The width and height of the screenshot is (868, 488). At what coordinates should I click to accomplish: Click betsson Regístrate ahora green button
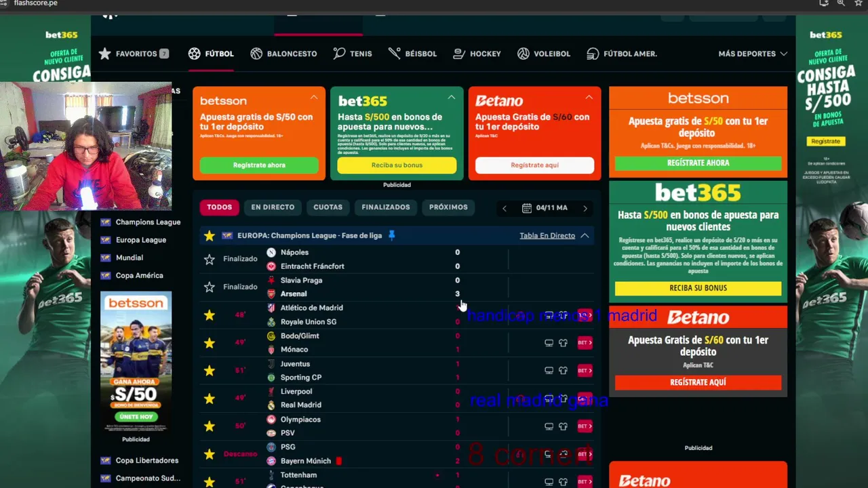pyautogui.click(x=259, y=165)
